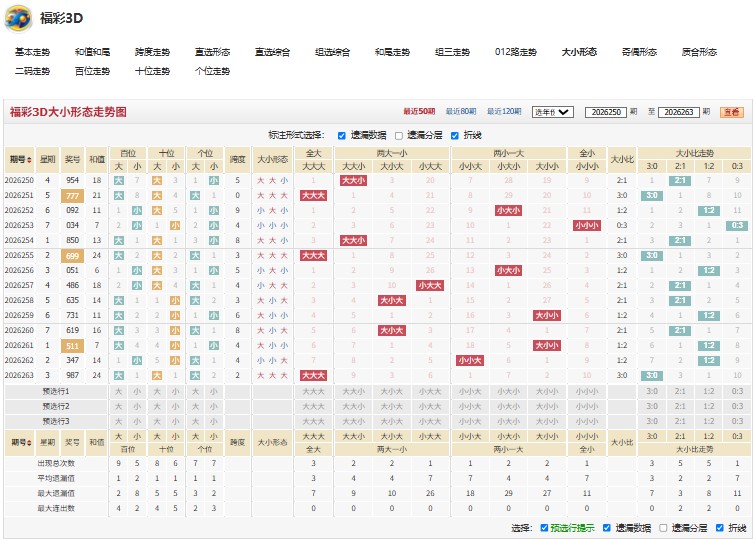Select the 奇偶形态 menu item

pyautogui.click(x=639, y=52)
